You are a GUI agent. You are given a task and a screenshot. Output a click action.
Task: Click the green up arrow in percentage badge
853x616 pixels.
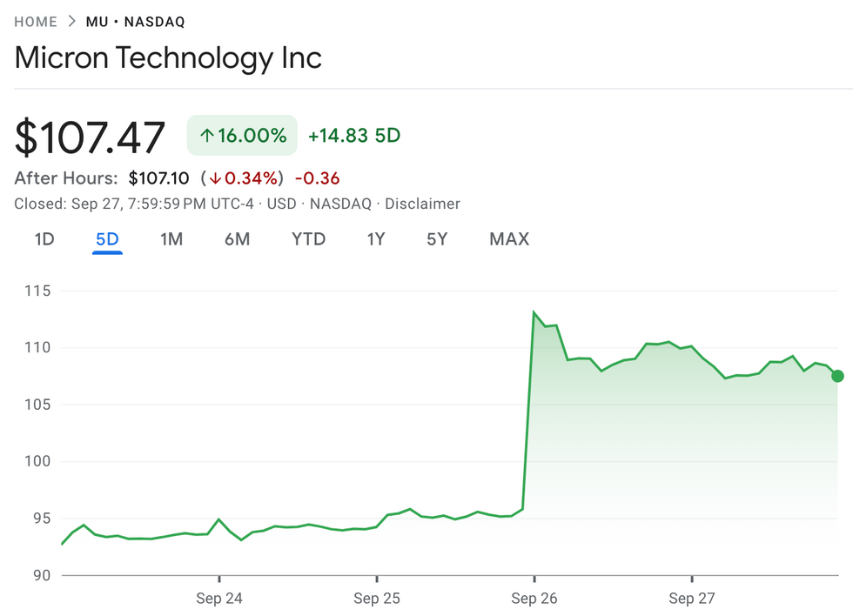[207, 136]
